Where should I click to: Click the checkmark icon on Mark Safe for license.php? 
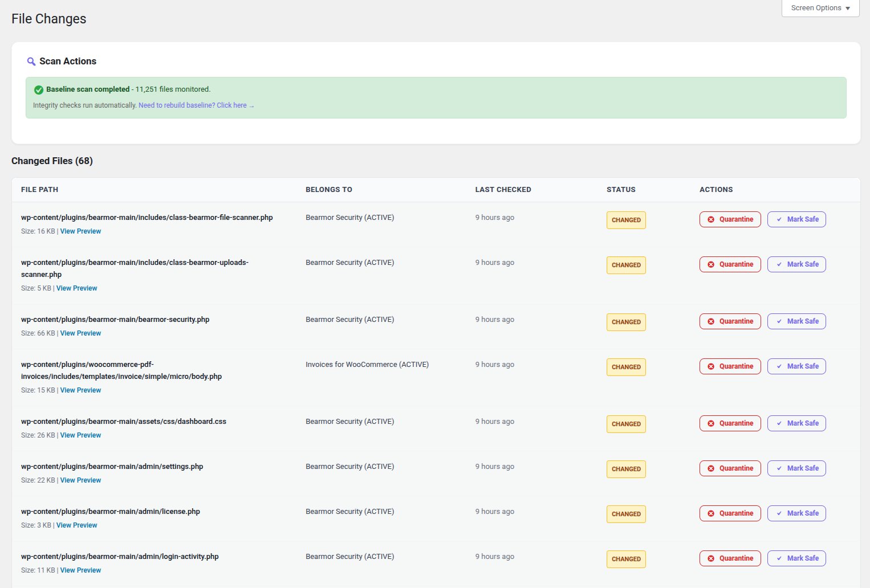[779, 513]
